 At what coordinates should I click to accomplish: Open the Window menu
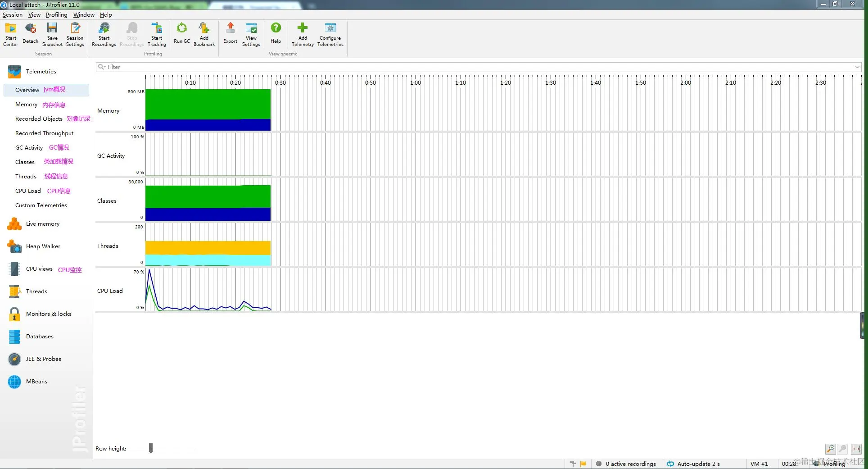pyautogui.click(x=84, y=15)
